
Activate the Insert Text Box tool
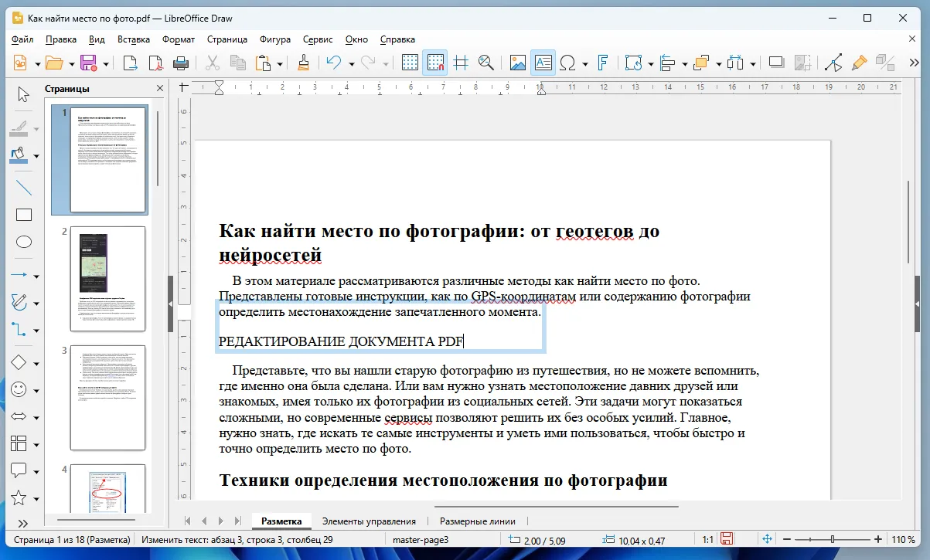click(x=543, y=63)
